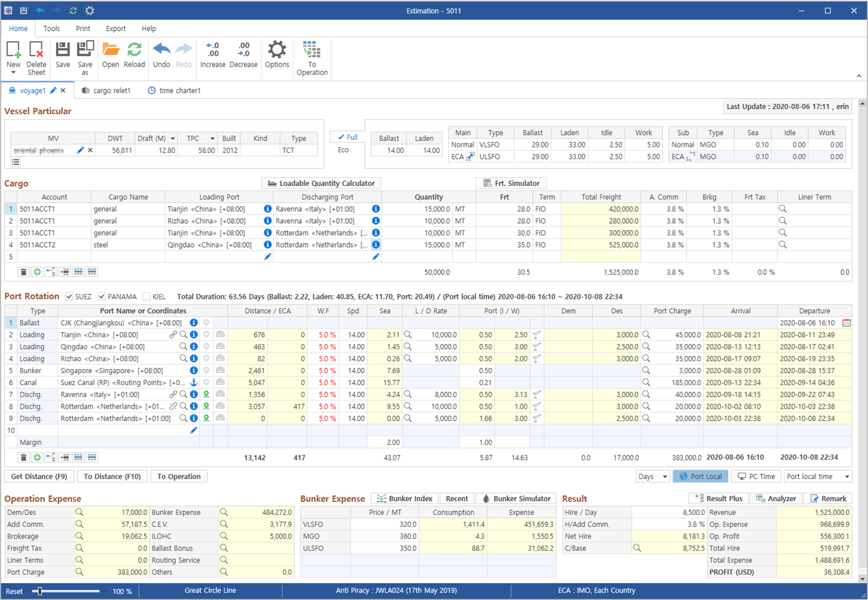Uncheck the PANAMA checkbox

pyautogui.click(x=102, y=296)
